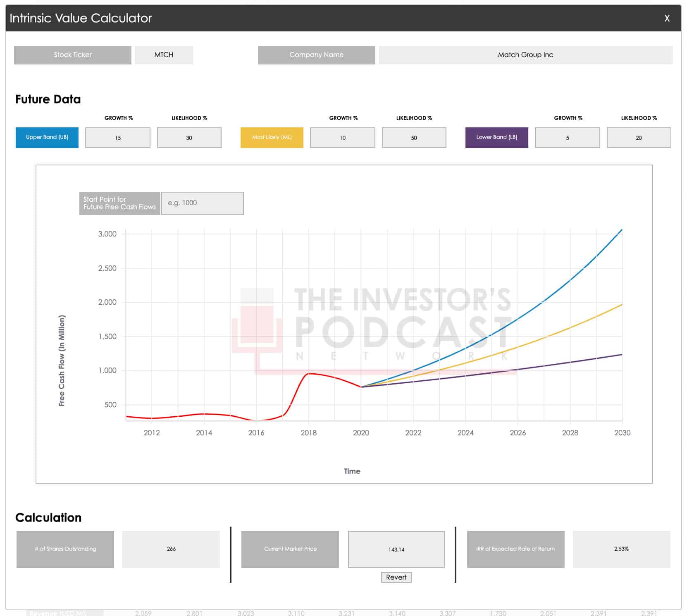Viewport: 687px width, 616px height.
Task: Close the Intrinsic Value Calculator window
Action: pos(667,18)
